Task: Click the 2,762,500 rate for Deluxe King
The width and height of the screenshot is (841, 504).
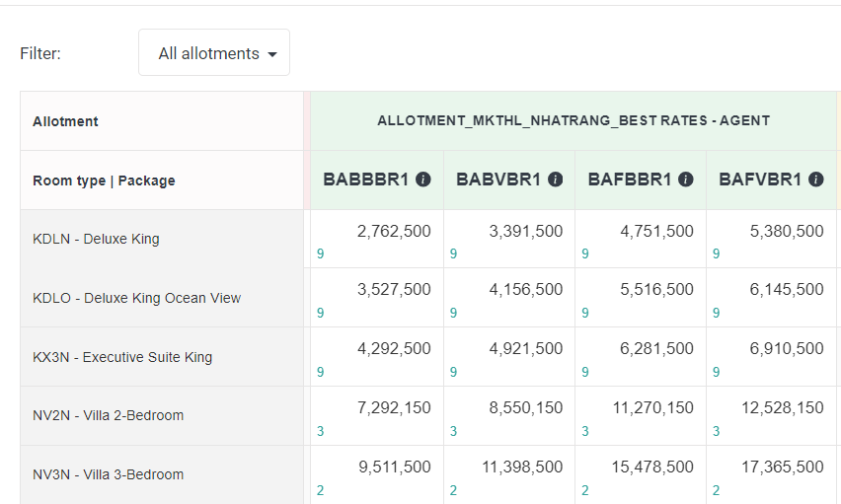Action: pos(394,232)
